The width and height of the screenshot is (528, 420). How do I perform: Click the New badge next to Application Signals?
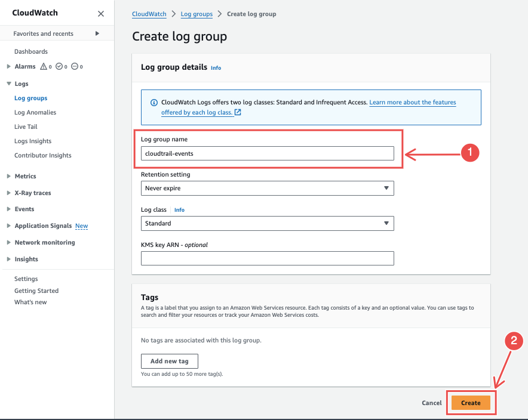pos(82,226)
